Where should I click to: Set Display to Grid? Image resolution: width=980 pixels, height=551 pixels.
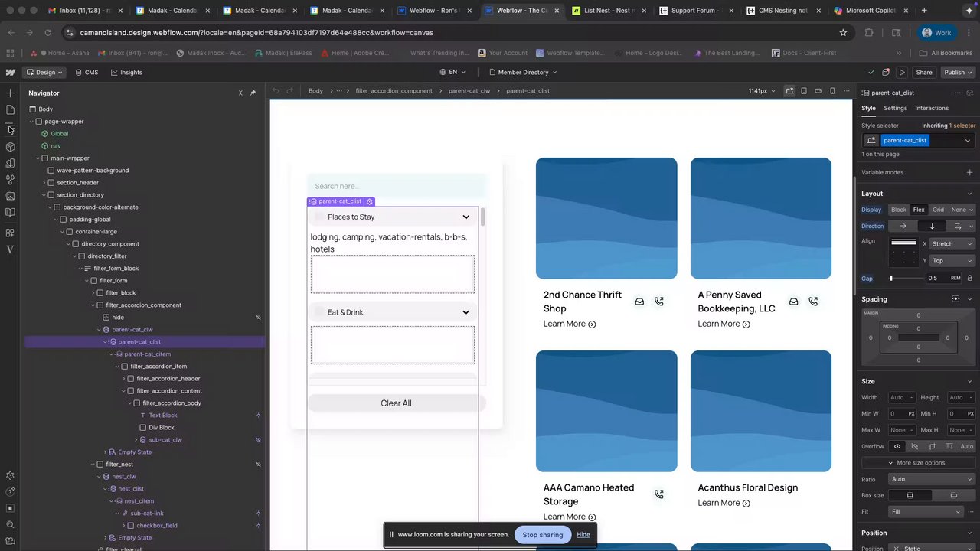coord(938,210)
